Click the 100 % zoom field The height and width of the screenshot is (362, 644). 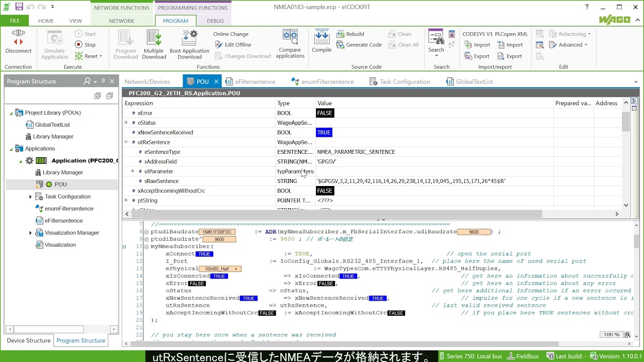[x=612, y=335]
